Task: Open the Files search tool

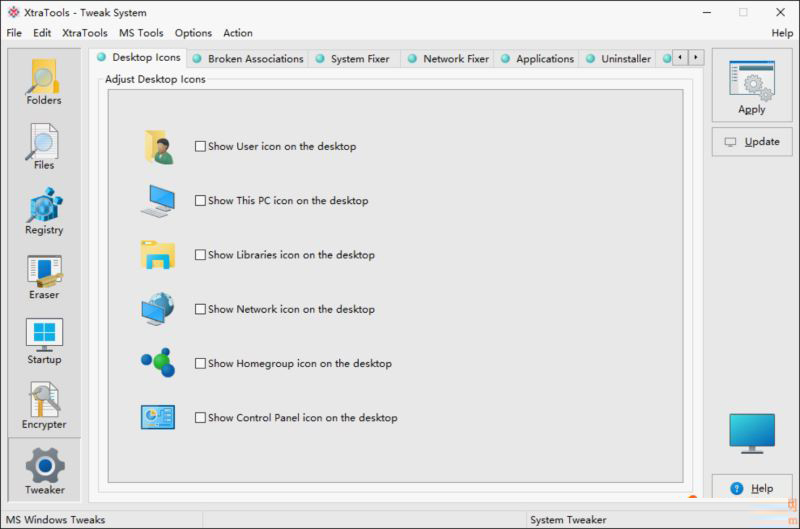Action: click(44, 147)
